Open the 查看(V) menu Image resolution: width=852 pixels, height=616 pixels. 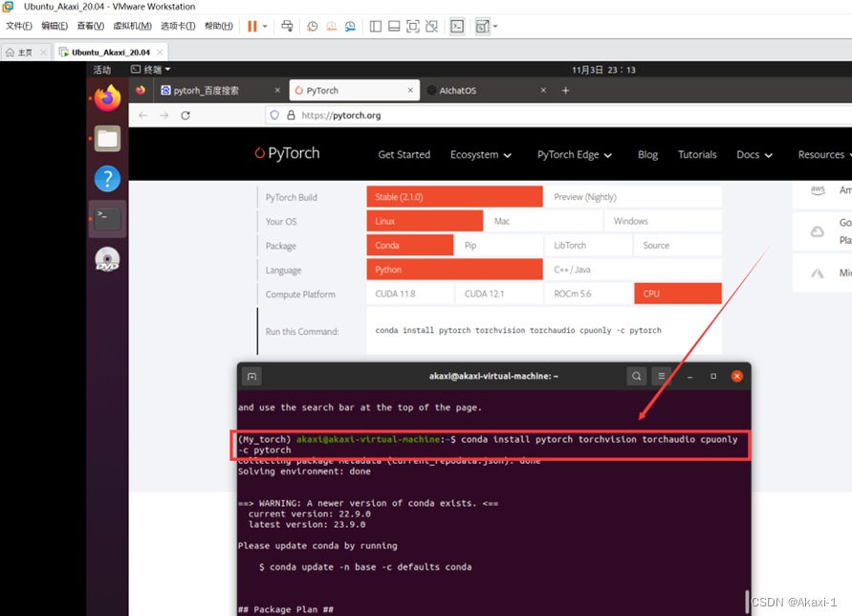coord(91,26)
